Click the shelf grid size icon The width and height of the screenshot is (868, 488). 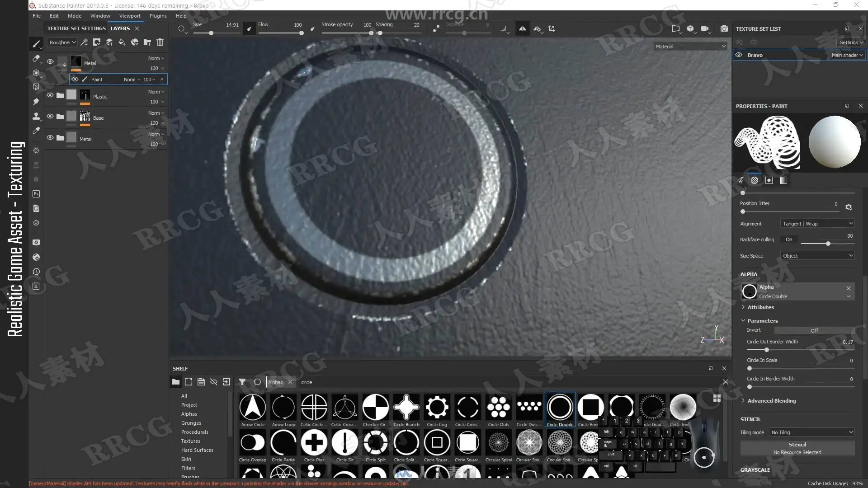point(717,398)
